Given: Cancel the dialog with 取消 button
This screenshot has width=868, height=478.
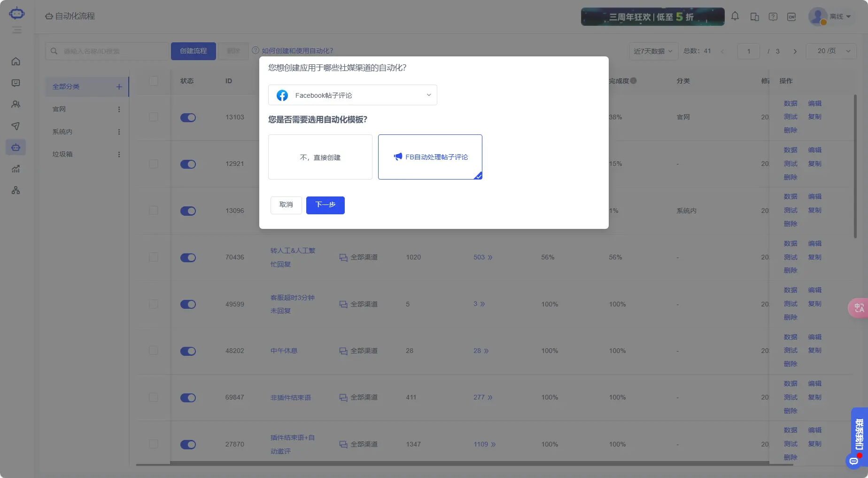Looking at the screenshot, I should 286,205.
